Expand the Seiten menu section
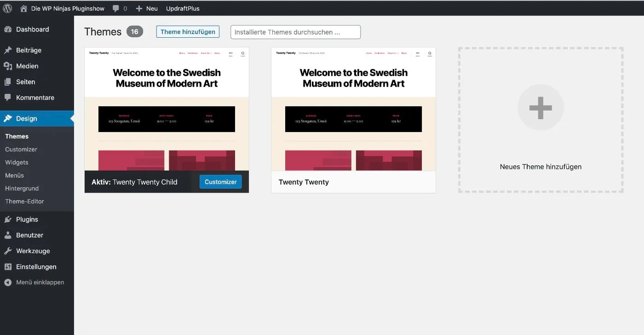Viewport: 644px width, 335px height. [25, 82]
